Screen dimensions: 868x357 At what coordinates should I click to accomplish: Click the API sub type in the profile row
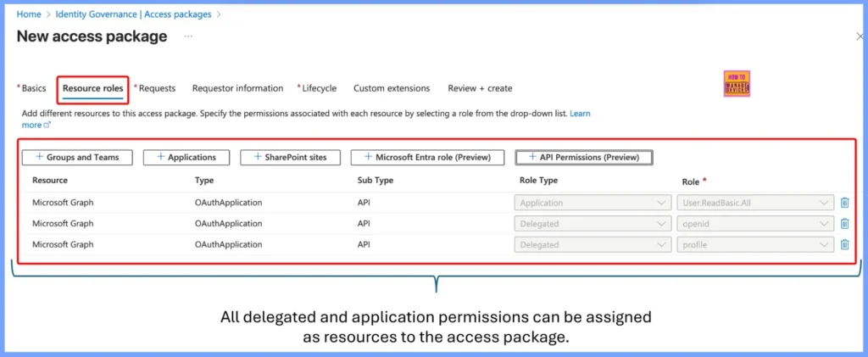tap(364, 244)
